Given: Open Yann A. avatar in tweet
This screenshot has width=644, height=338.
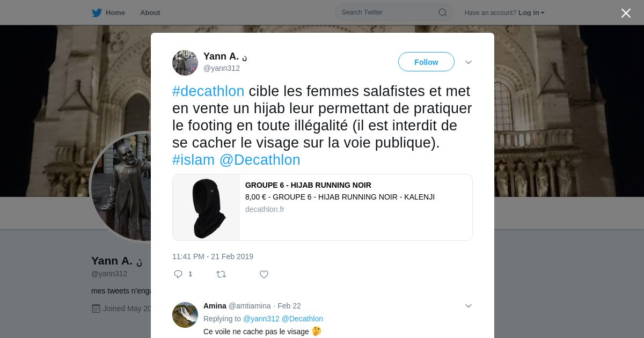Looking at the screenshot, I should pos(185,63).
